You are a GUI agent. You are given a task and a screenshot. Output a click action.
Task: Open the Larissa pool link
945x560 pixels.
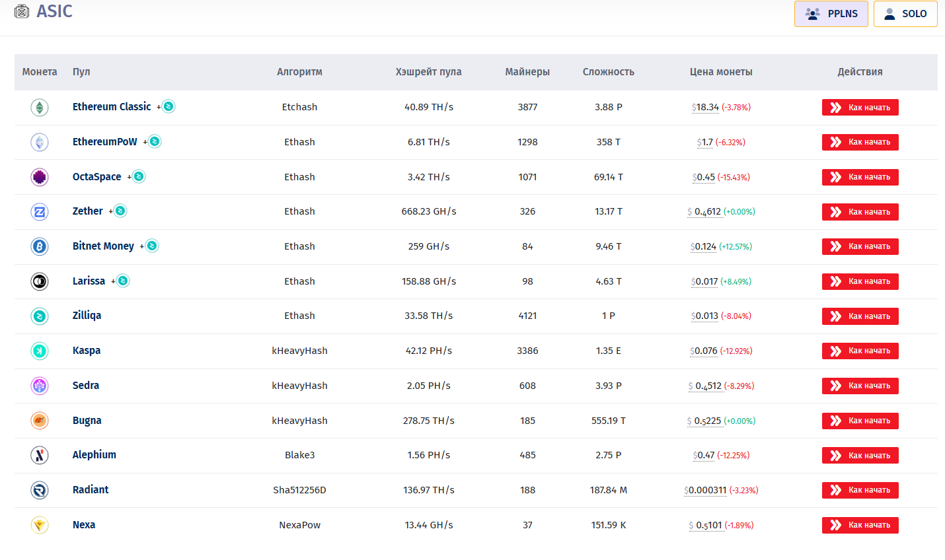pyautogui.click(x=89, y=281)
